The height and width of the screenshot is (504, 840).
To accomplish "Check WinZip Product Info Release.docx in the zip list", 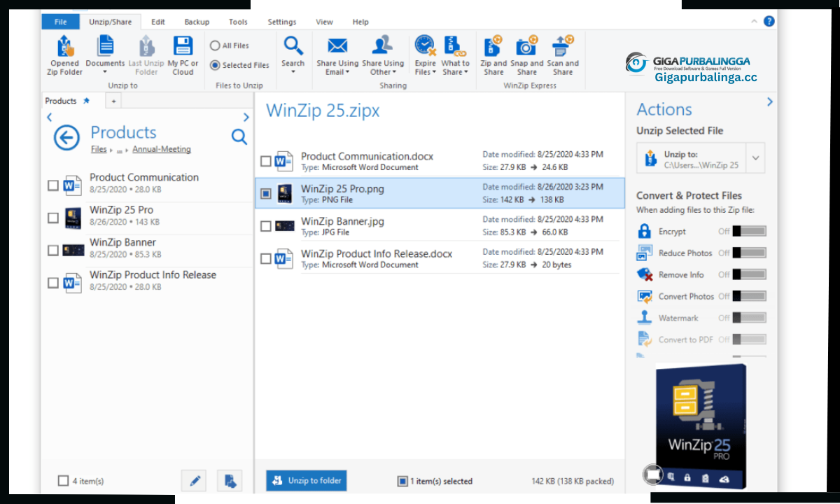I will (265, 259).
